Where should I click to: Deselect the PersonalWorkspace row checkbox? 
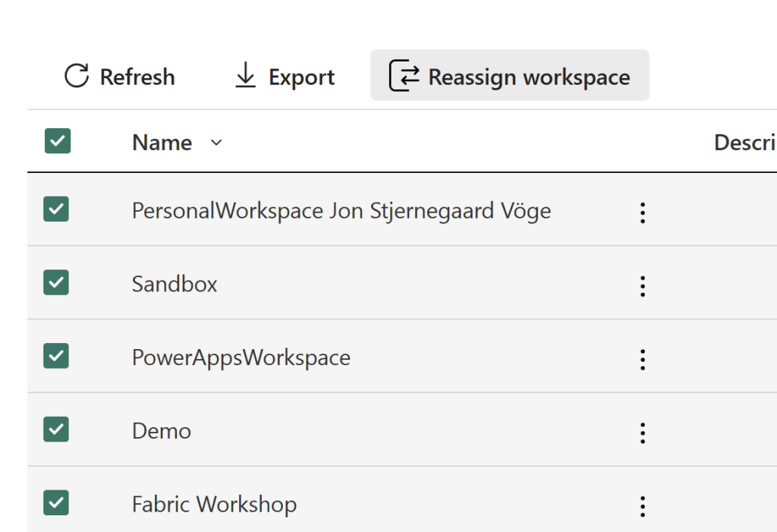(x=56, y=209)
